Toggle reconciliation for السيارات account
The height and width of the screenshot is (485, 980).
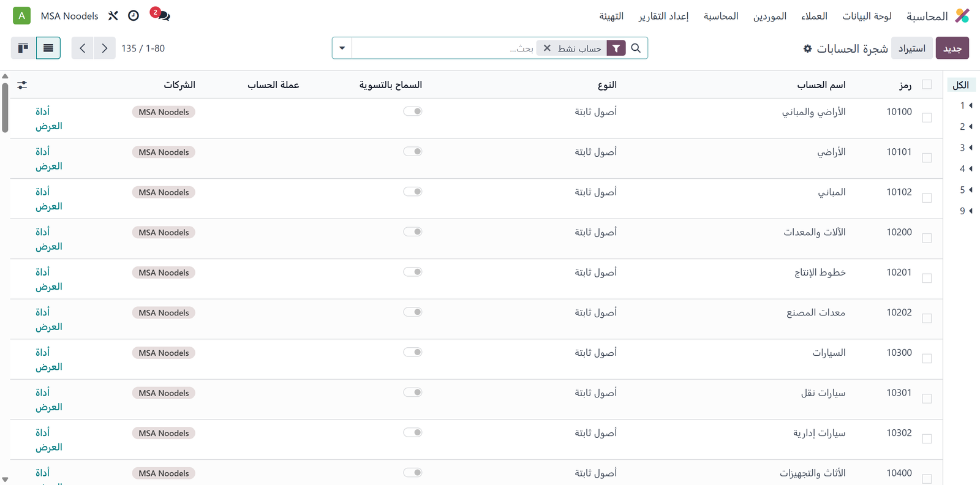pos(413,352)
